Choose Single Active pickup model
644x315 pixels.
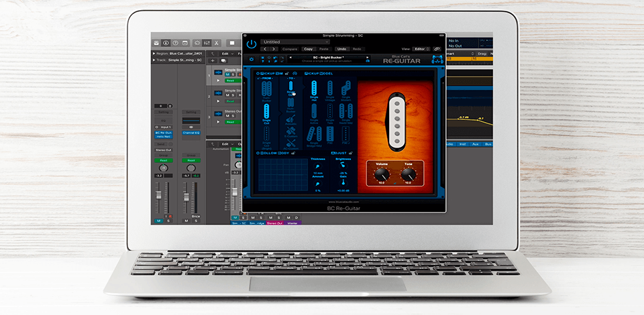coord(314,114)
